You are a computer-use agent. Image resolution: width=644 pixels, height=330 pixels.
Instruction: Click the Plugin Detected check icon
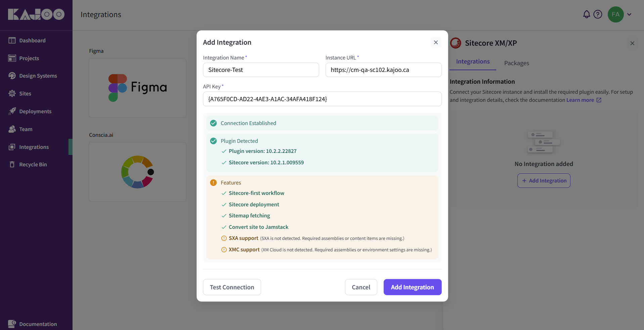pos(213,141)
